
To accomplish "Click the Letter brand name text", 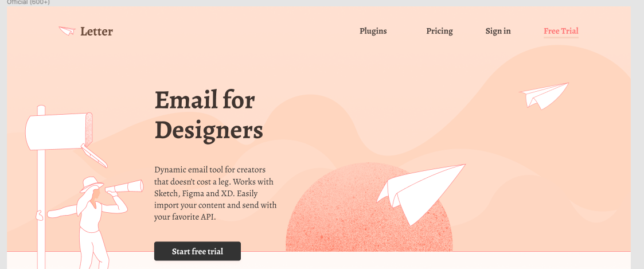I will 96,31.
